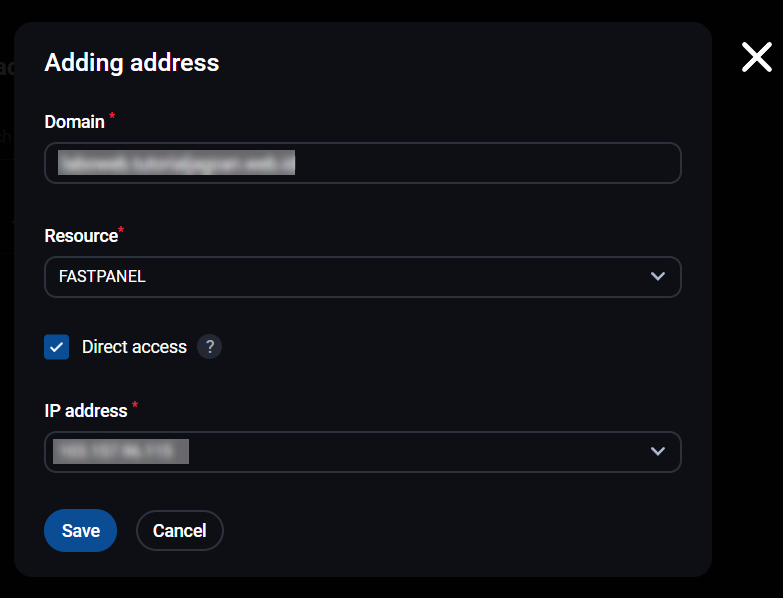Screen dimensions: 783x598
Task: Cancel adding the address
Action: (x=180, y=530)
